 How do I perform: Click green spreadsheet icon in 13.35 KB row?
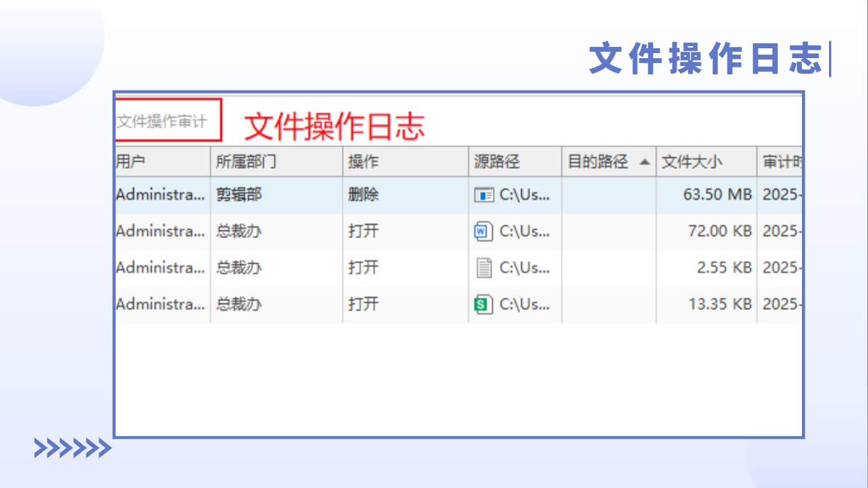[484, 304]
